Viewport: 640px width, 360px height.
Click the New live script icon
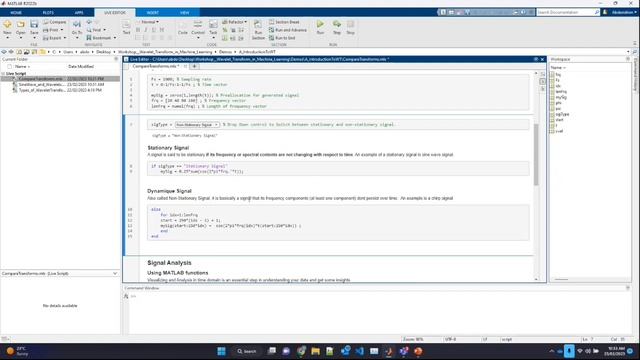coord(7,25)
